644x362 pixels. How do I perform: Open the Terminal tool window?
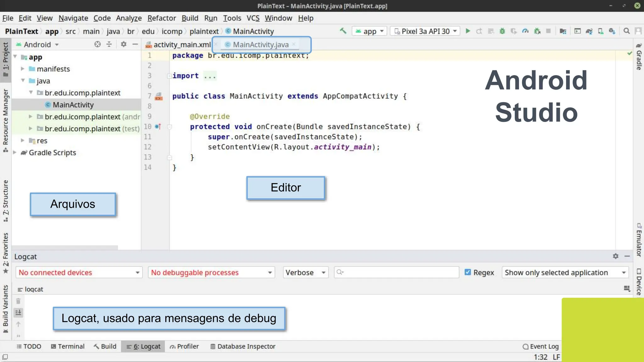coord(68,346)
